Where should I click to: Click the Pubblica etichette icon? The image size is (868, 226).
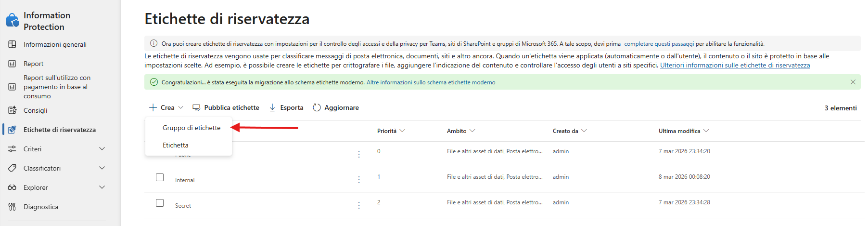(x=196, y=107)
